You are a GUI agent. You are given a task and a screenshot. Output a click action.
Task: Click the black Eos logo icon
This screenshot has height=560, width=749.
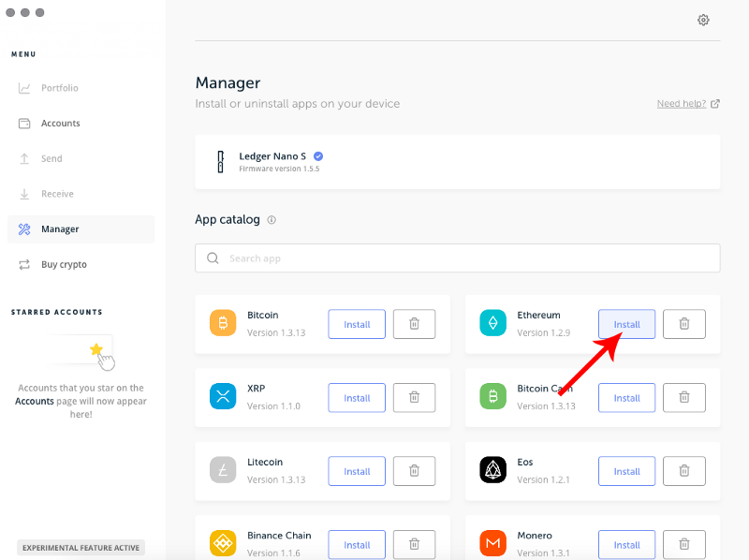point(493,470)
